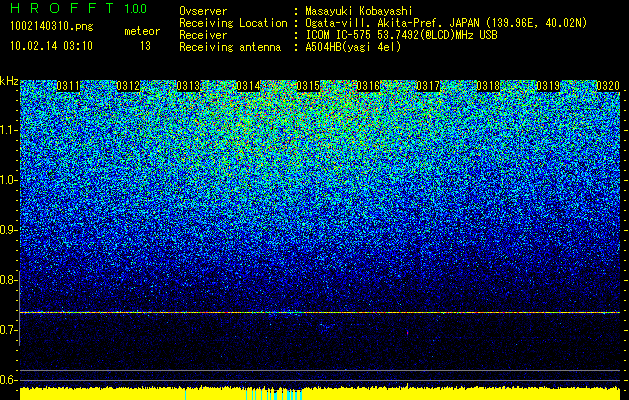Click the Ovserver label

click(203, 11)
